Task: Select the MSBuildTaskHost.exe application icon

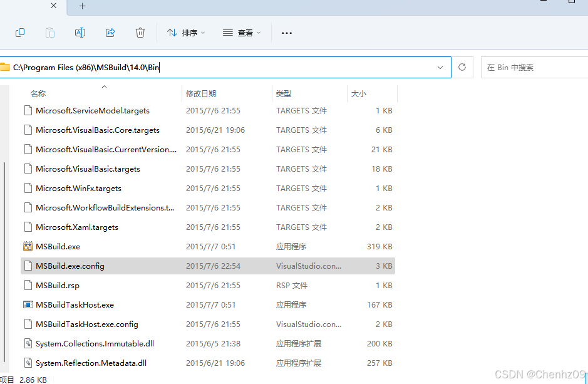Action: pos(28,305)
